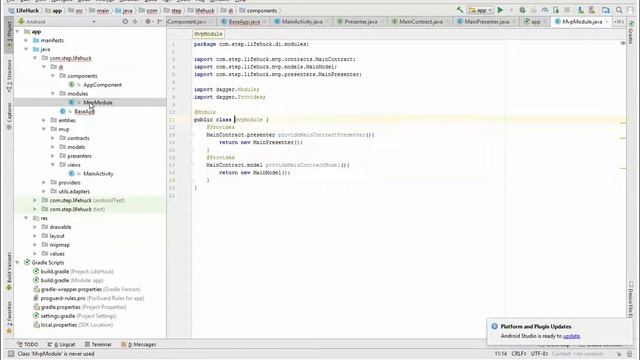The height and width of the screenshot is (360, 640).
Task: Switch to the app gradle tab
Action: point(535,22)
